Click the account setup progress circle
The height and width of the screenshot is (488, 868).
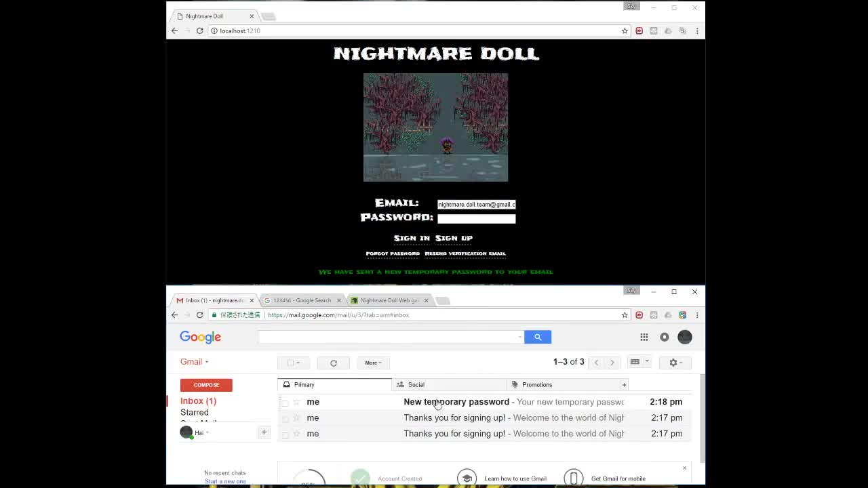point(309,478)
